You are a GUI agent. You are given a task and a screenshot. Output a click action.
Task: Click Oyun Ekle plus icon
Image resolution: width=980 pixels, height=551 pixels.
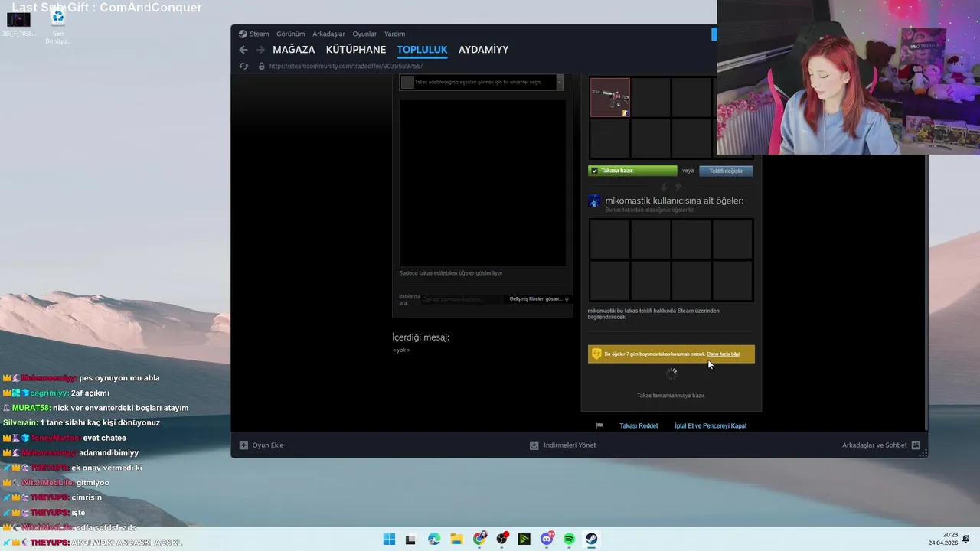[243, 445]
